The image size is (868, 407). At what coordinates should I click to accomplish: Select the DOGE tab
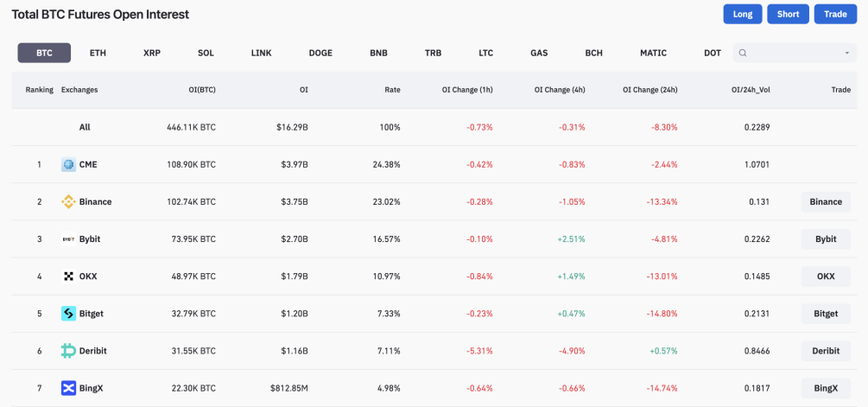point(320,54)
